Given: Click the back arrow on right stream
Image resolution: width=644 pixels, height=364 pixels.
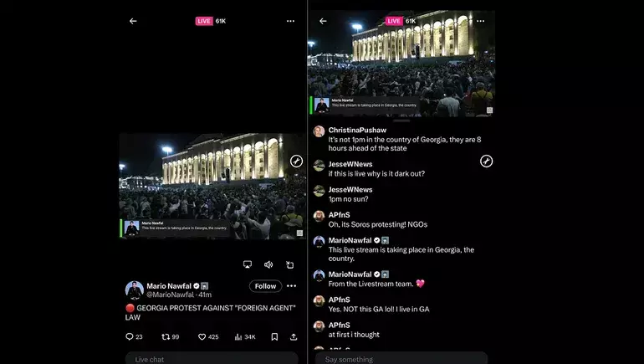Looking at the screenshot, I should pos(324,21).
